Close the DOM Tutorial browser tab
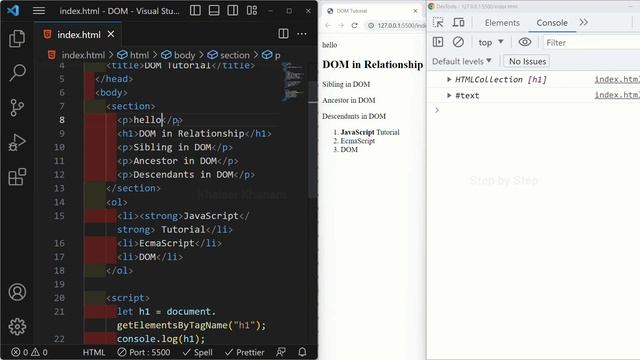Image resolution: width=640 pixels, height=360 pixels. pos(415,11)
